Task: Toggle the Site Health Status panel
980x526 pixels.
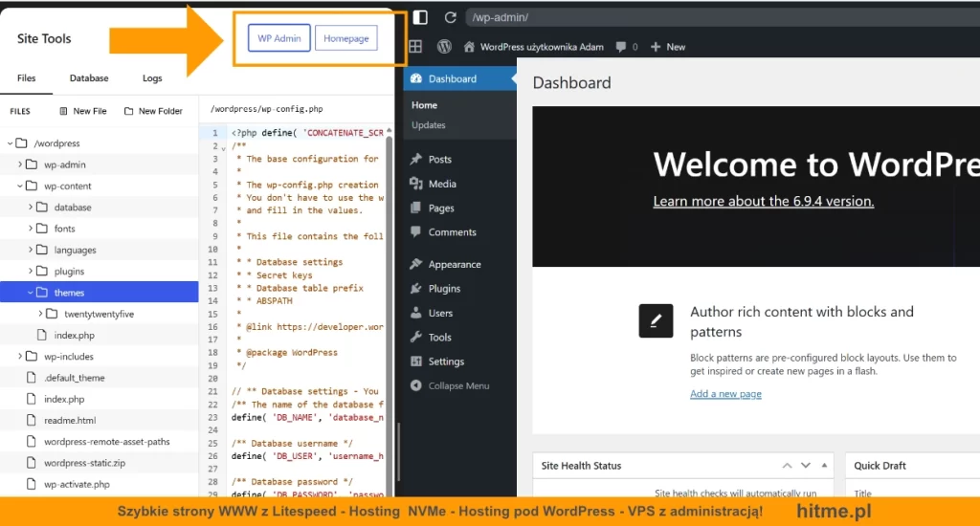Action: pos(824,466)
